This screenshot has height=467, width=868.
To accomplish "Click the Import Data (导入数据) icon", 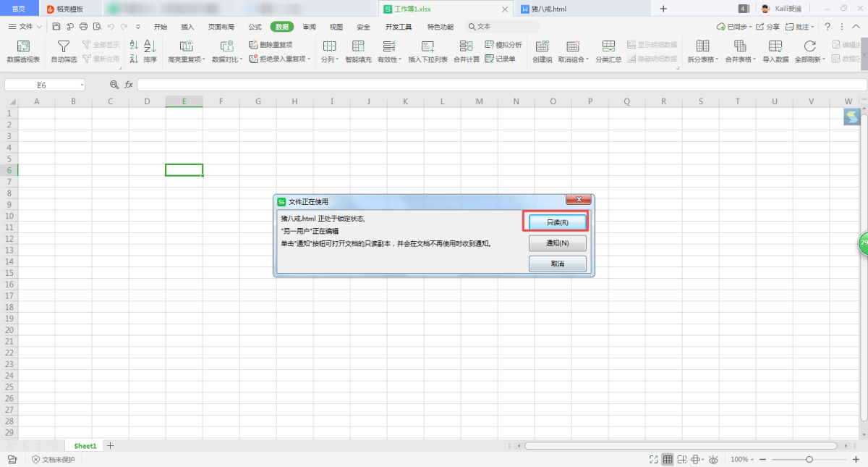I will point(775,47).
